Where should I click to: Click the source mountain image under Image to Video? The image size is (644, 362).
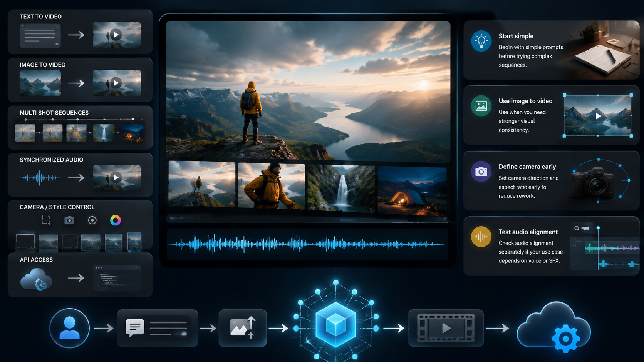click(40, 83)
